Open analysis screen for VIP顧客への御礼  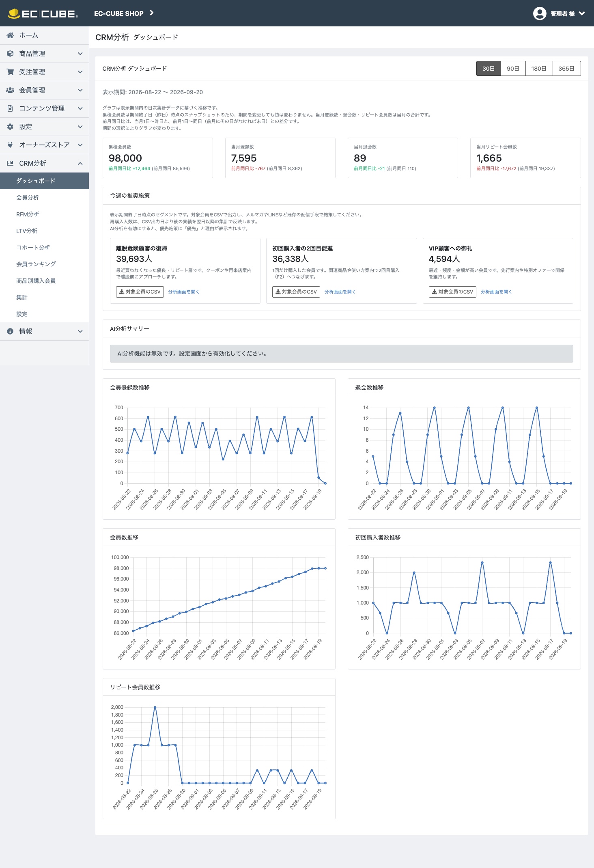[x=496, y=292]
